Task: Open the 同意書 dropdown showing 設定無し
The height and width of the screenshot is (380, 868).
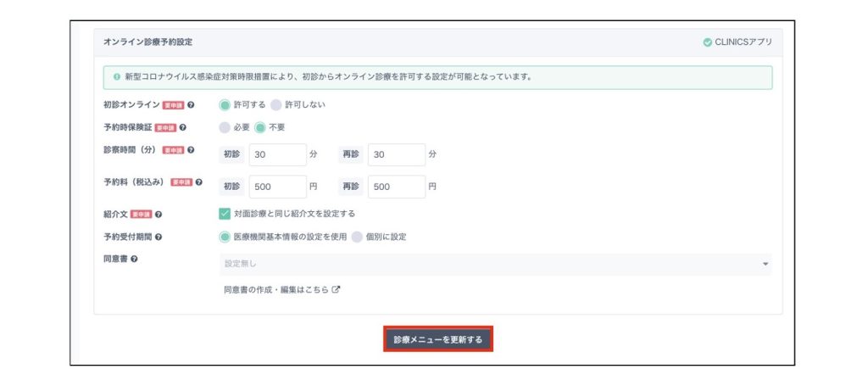Action: pos(495,265)
